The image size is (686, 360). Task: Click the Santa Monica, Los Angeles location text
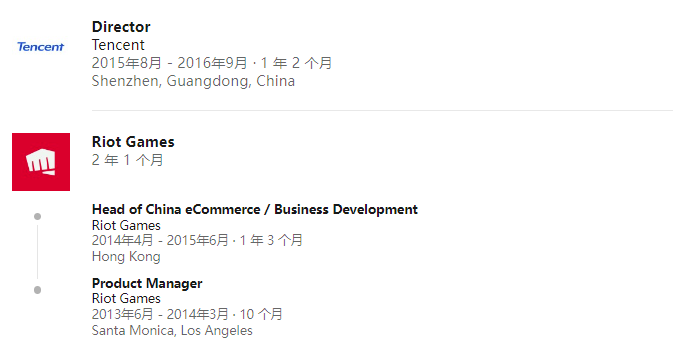pyautogui.click(x=172, y=330)
